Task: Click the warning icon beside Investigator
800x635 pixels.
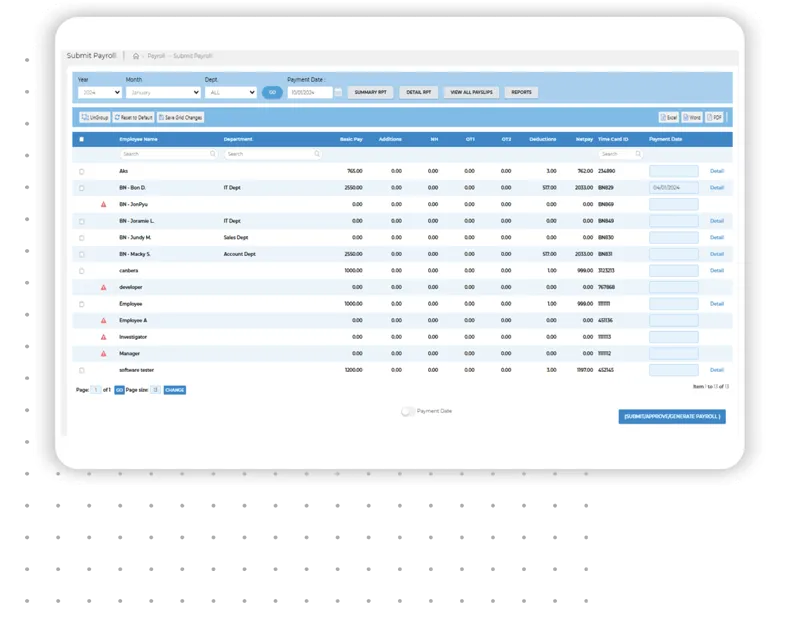Action: (103, 337)
